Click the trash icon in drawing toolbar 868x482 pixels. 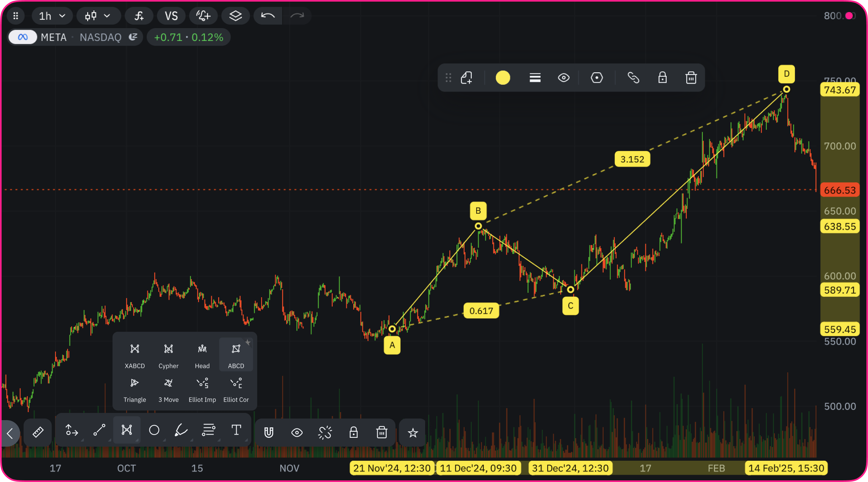(x=381, y=432)
